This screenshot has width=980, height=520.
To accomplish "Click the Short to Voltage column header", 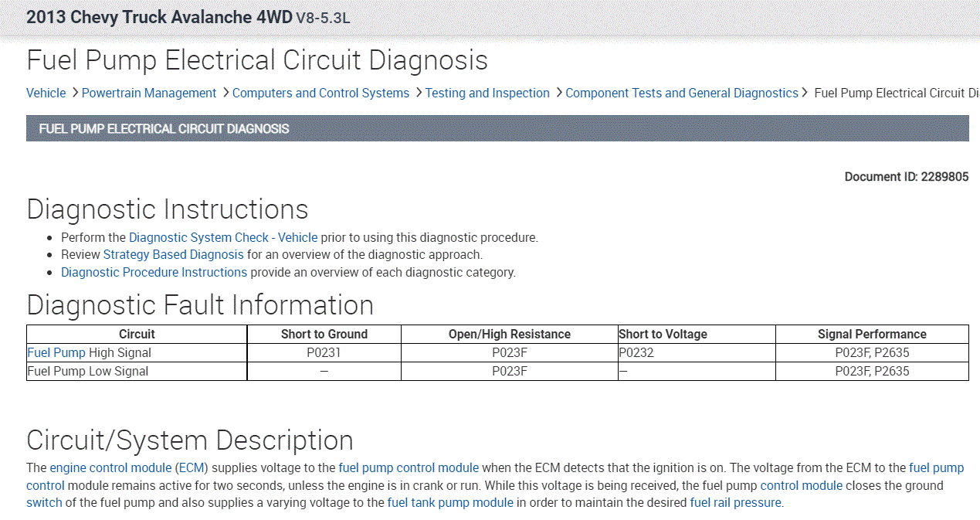I will point(663,334).
